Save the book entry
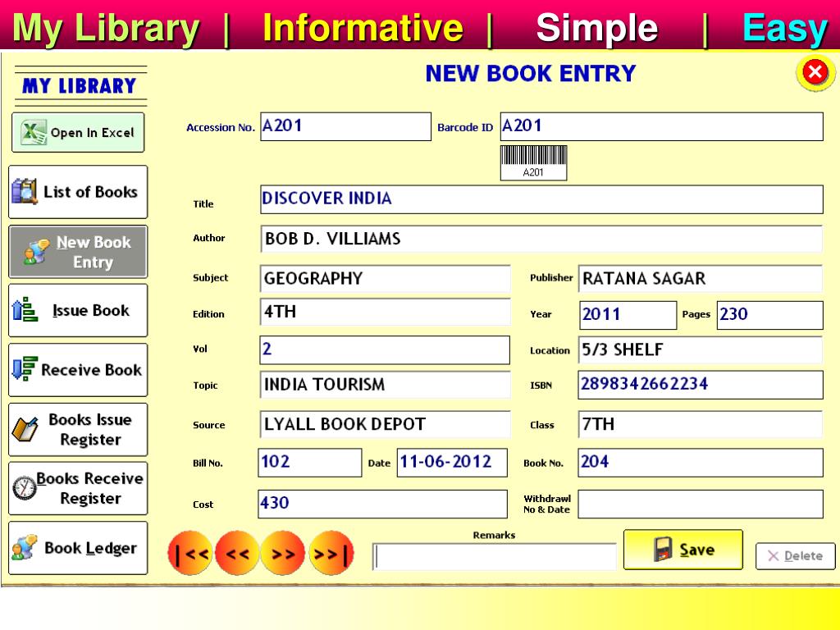Screen dimensions: 840x630 pyautogui.click(x=683, y=550)
